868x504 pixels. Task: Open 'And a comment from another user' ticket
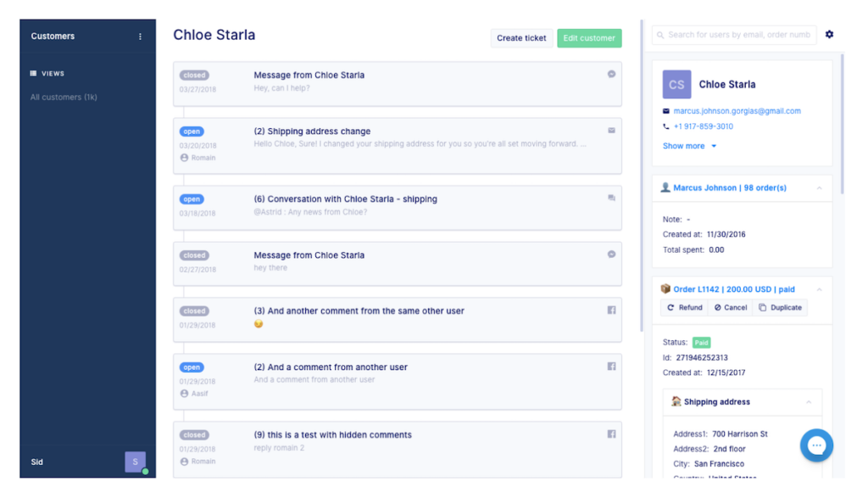point(398,382)
